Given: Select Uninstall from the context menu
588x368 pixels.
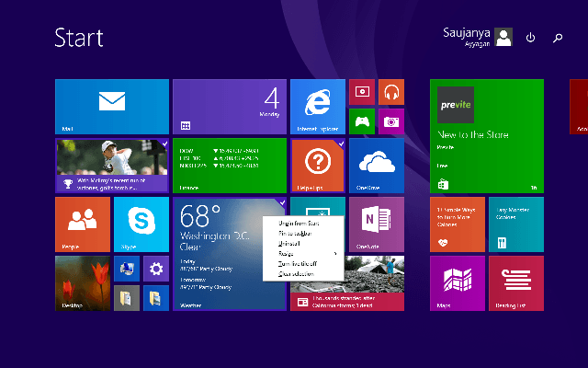Looking at the screenshot, I should [303, 243].
